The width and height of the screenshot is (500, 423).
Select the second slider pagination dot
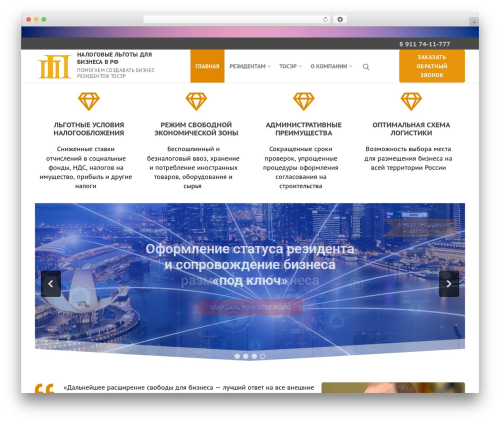246,356
